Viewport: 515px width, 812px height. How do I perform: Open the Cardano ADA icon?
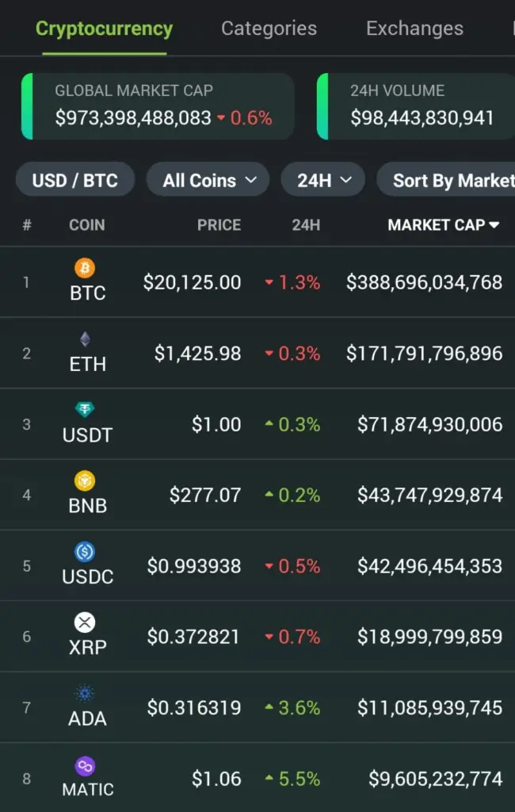[85, 693]
